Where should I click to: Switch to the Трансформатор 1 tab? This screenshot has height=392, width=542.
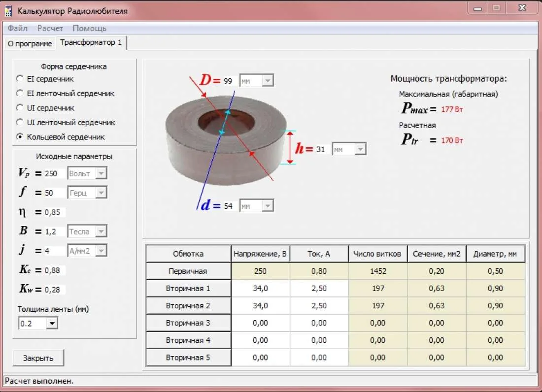(x=91, y=42)
